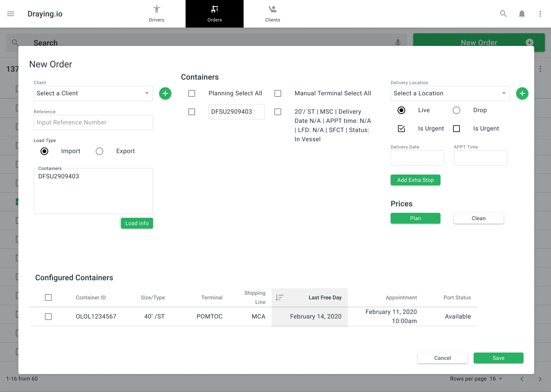Viewport: 551px width, 392px height.
Task: Go to the Clients tab
Action: click(272, 14)
